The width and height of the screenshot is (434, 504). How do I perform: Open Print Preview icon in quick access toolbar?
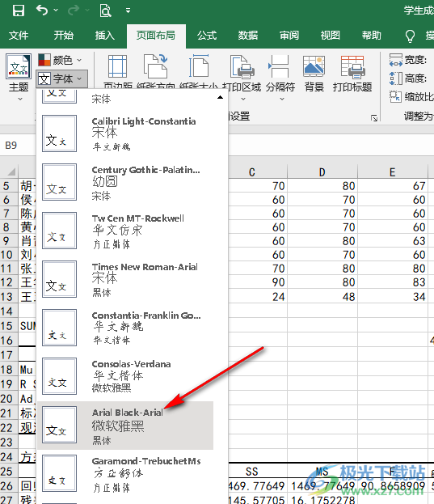click(x=105, y=11)
